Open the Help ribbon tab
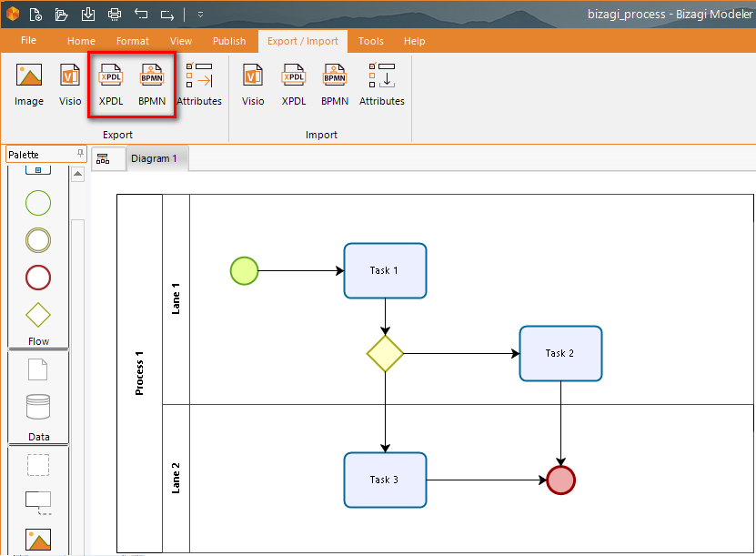756x556 pixels. 414,41
